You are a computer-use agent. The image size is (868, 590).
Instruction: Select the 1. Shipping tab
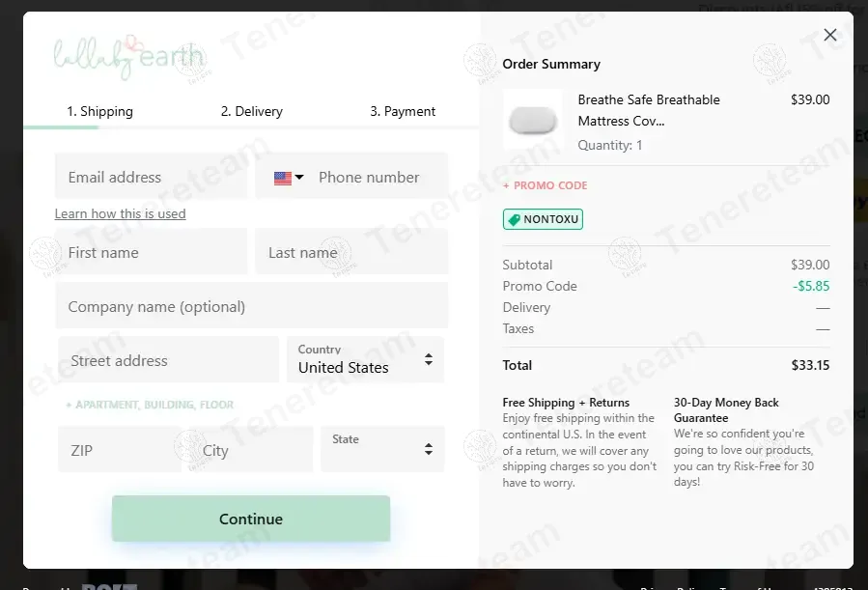(x=99, y=111)
